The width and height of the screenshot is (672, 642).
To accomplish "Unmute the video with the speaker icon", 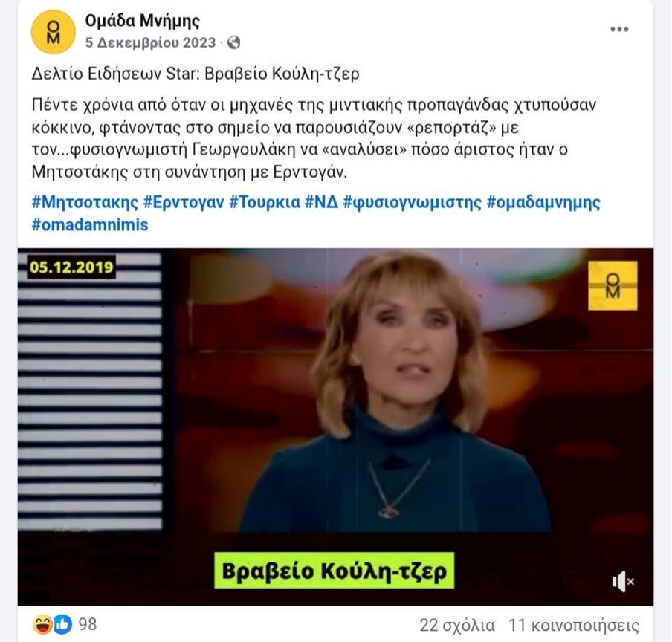I will [x=623, y=581].
